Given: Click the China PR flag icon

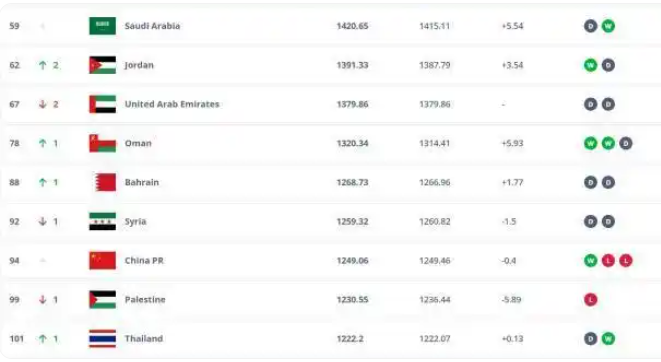Looking at the screenshot, I should 102,260.
